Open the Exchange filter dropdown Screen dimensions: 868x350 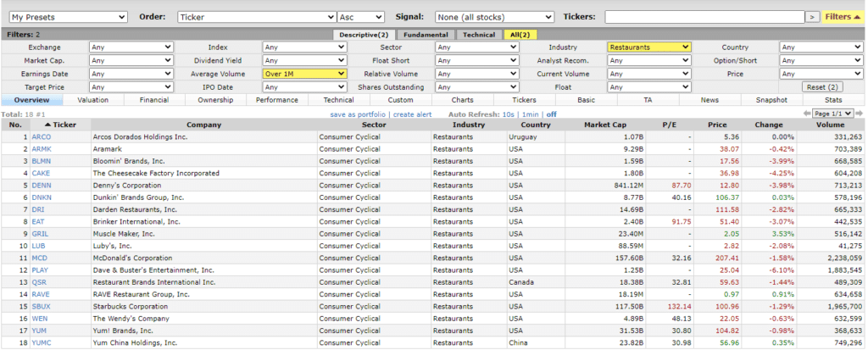pyautogui.click(x=131, y=47)
